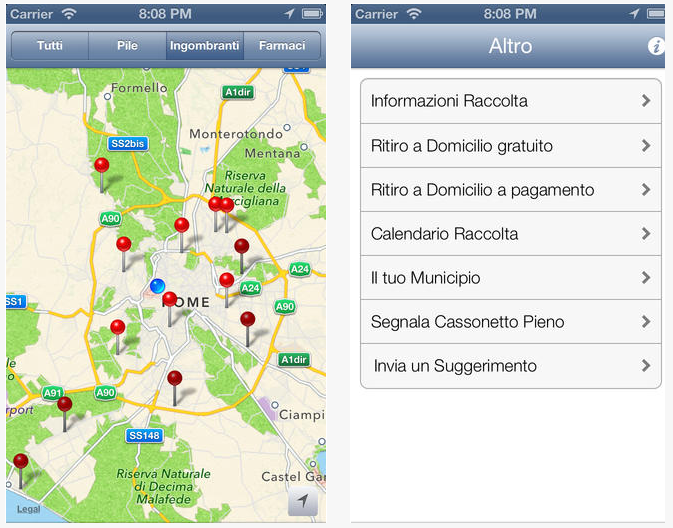Tap the blue current location dot

pos(158,285)
